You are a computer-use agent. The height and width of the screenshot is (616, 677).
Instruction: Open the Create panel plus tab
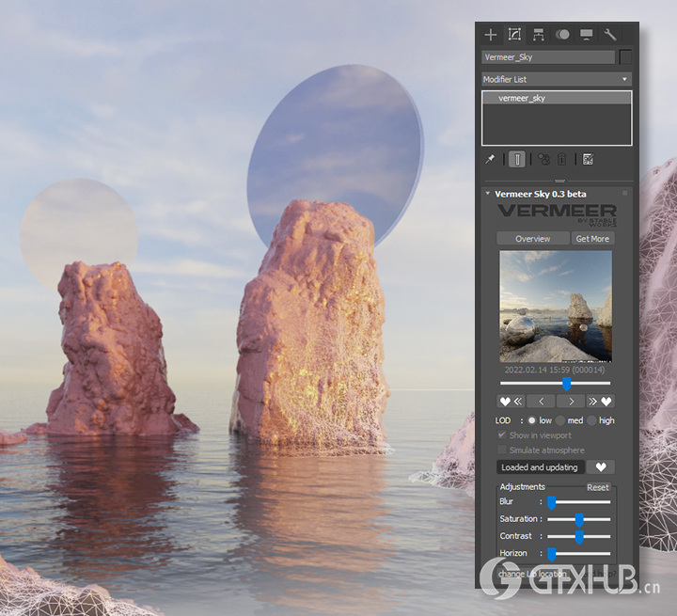[x=491, y=35]
